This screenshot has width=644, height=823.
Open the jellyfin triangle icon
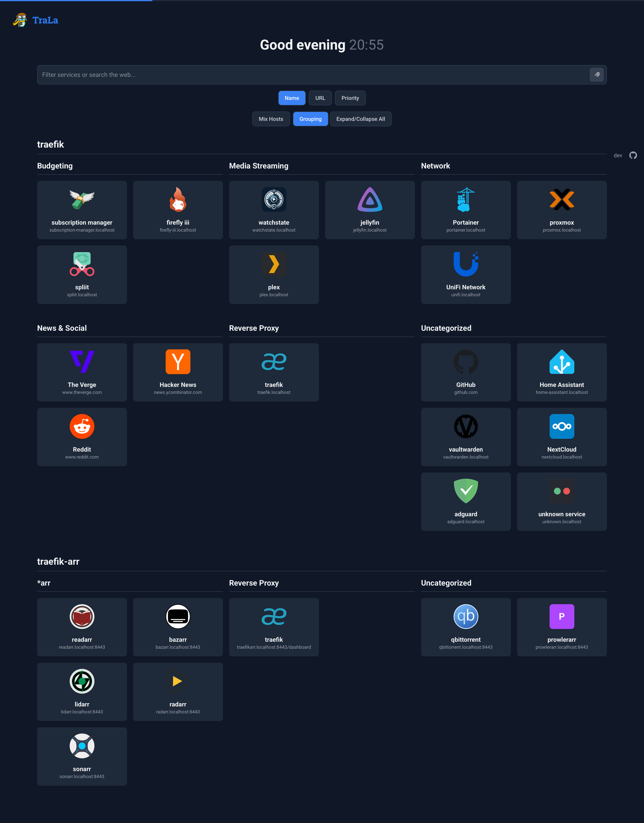[x=370, y=199]
